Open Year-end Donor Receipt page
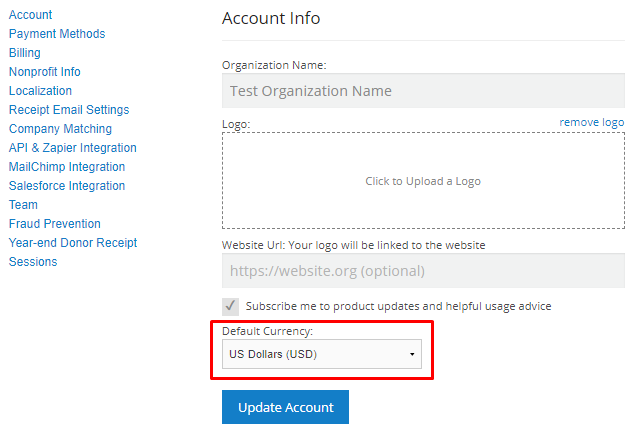Screen dimensions: 643x436 pyautogui.click(x=73, y=243)
